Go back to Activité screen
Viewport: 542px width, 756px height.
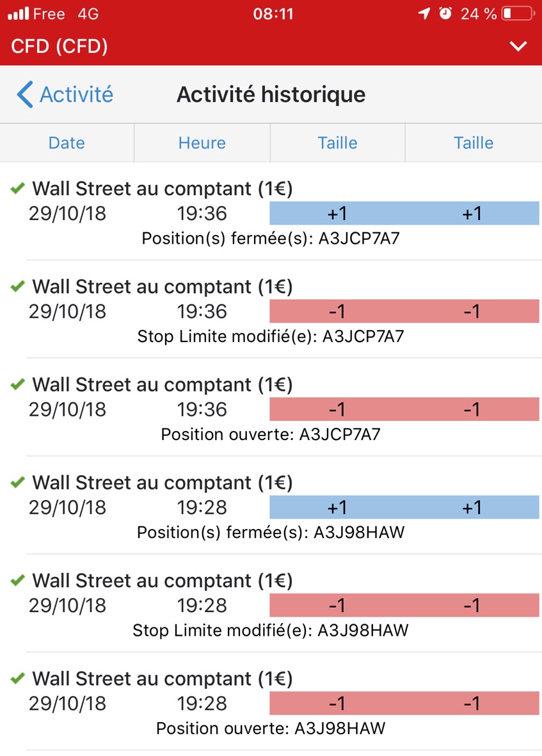click(x=76, y=95)
